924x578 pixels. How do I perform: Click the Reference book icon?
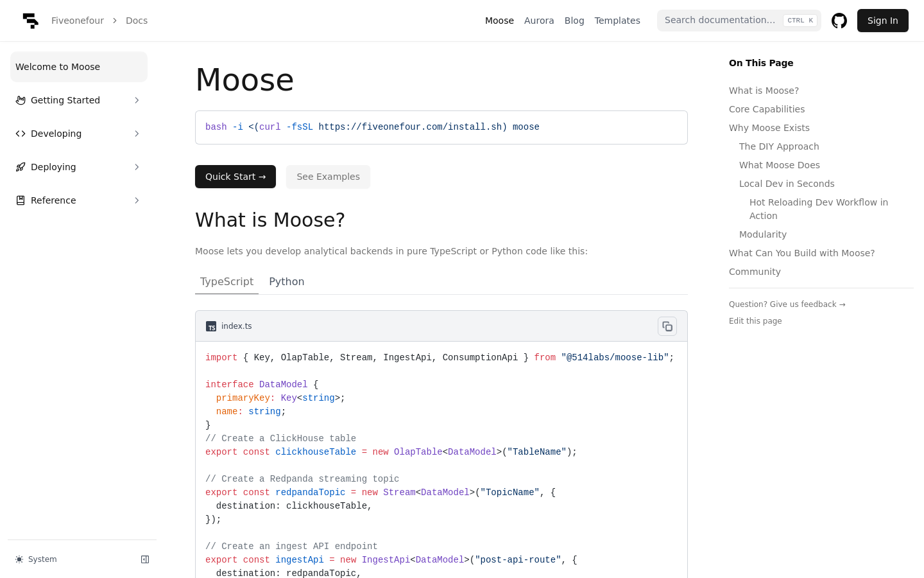tap(21, 200)
